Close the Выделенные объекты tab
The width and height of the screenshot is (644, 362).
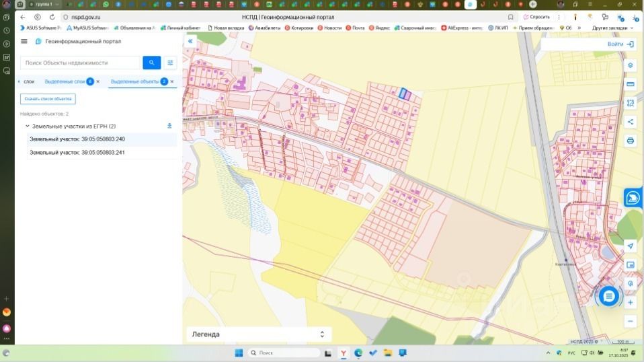pos(172,81)
